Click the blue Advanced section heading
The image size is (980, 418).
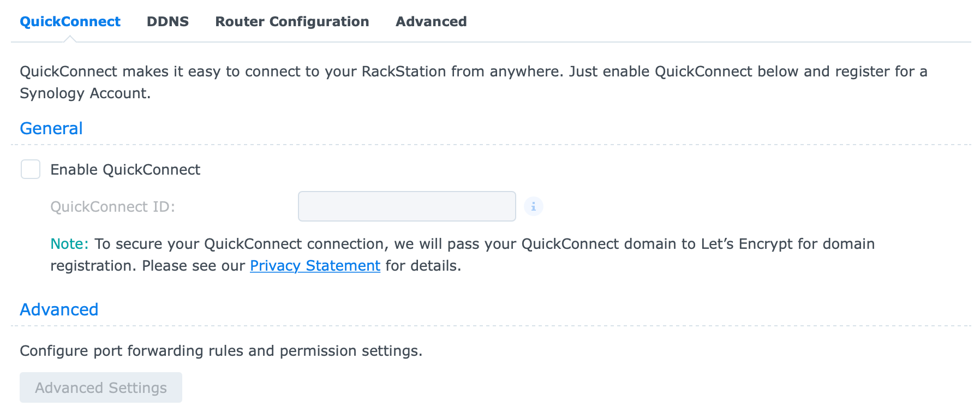coord(59,309)
